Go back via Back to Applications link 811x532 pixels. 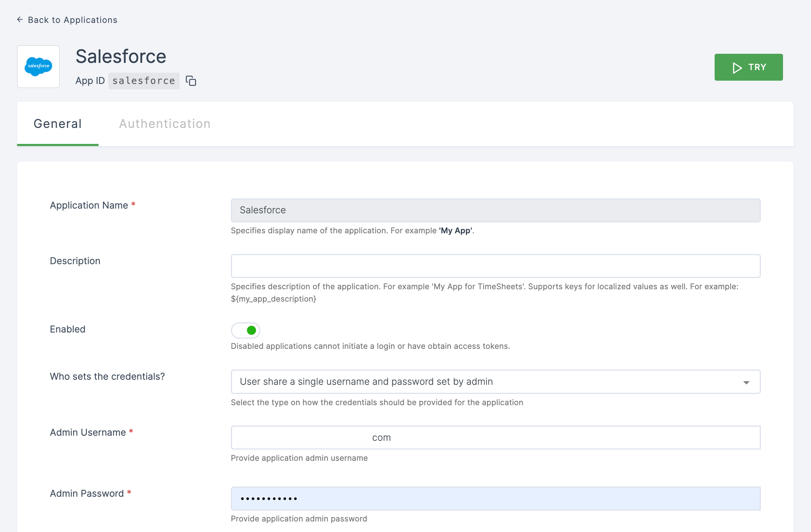tap(67, 20)
